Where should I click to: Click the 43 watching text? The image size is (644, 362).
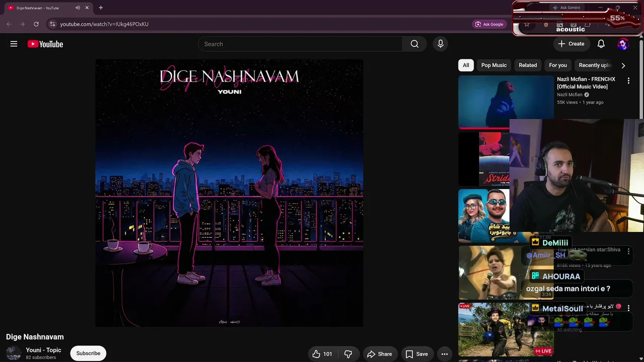click(x=569, y=330)
